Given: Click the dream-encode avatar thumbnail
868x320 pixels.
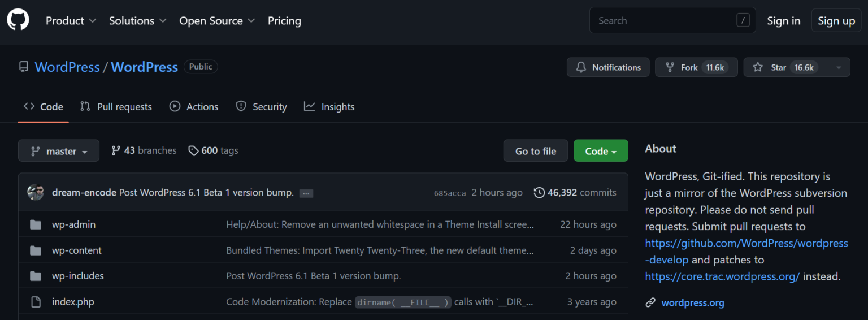Looking at the screenshot, I should coord(36,192).
